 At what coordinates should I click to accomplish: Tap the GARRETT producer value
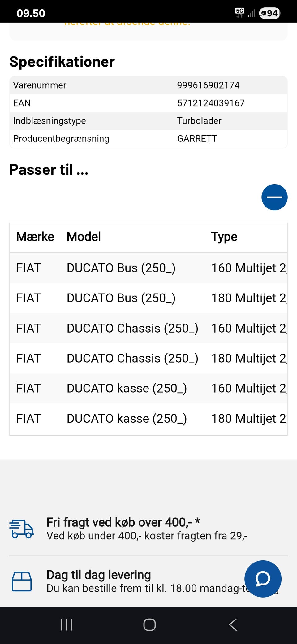point(197,139)
